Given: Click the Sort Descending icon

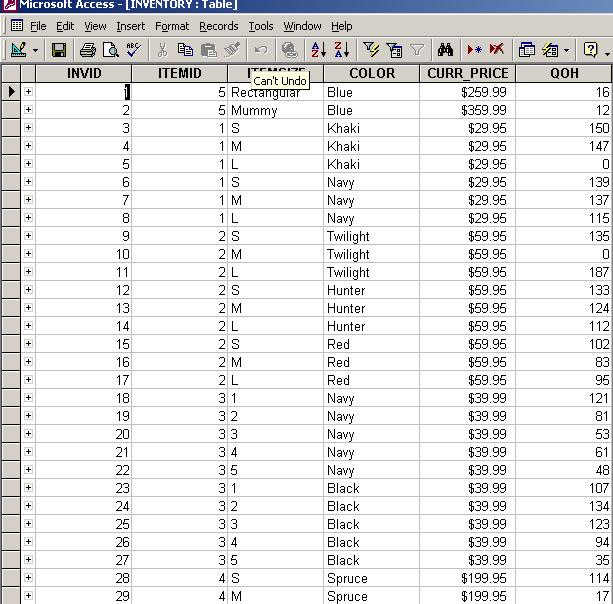Looking at the screenshot, I should tap(341, 50).
